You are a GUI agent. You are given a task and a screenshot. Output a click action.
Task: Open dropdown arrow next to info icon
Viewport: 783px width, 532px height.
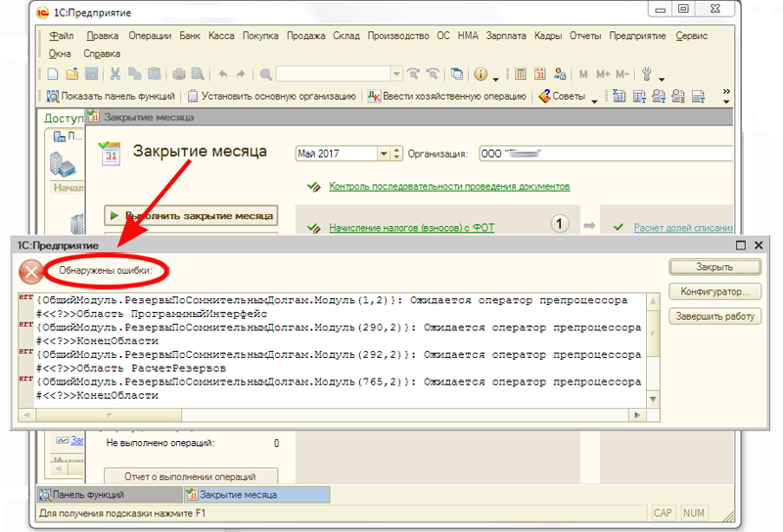click(x=495, y=79)
